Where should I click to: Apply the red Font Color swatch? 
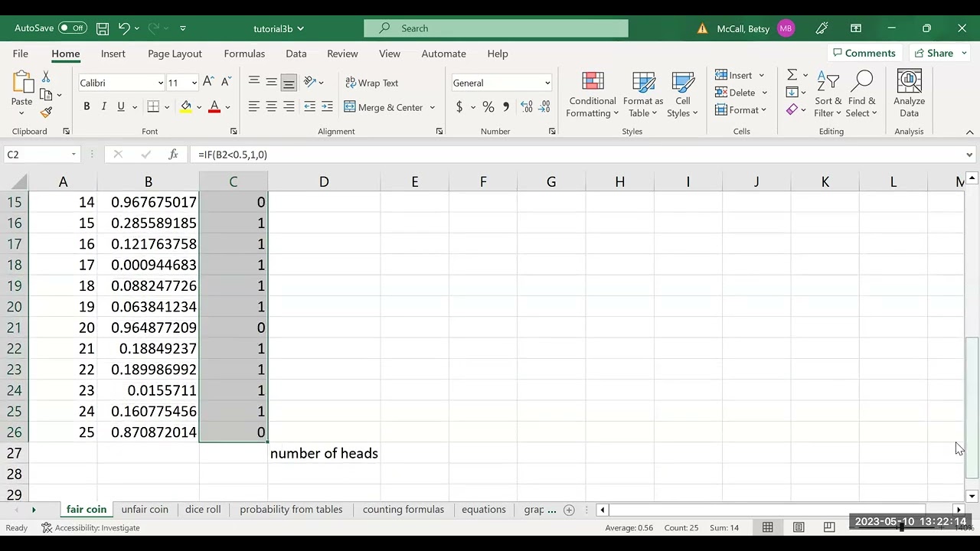(214, 107)
